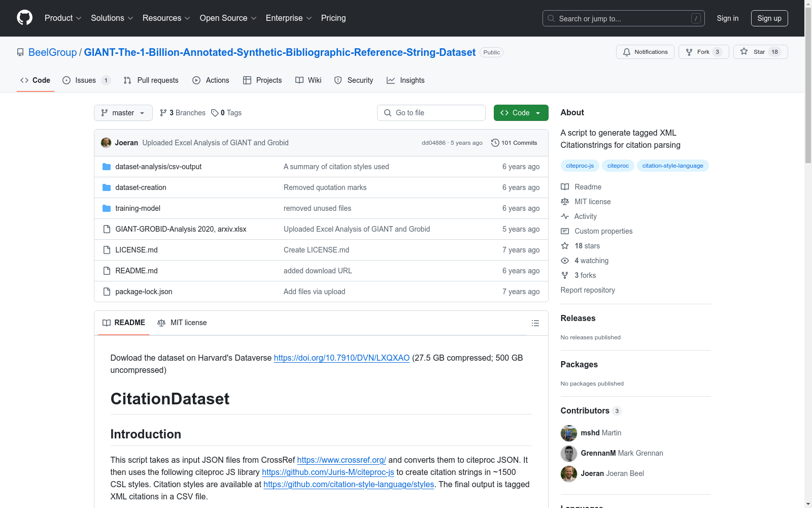
Task: Switch to the Projects tab
Action: tap(262, 80)
